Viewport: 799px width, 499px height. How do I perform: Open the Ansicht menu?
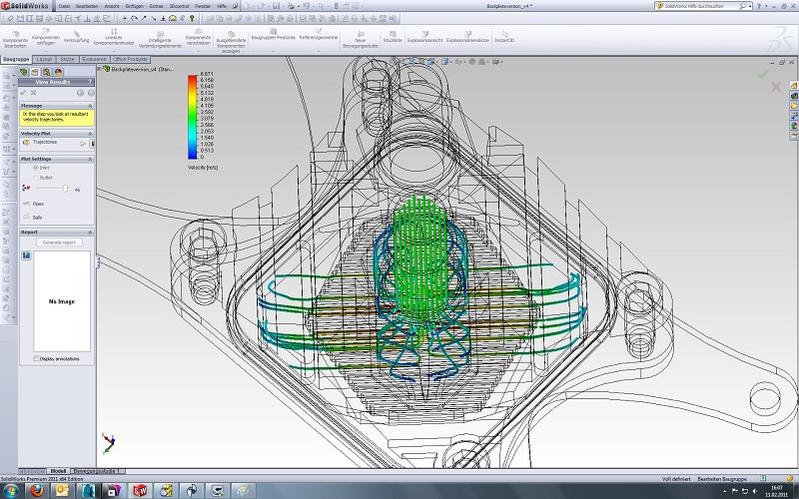click(112, 6)
